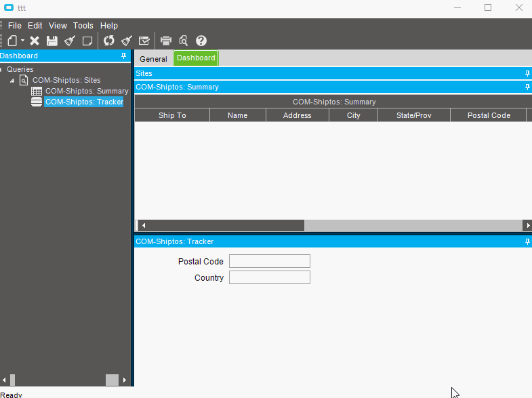Click the left Dashboard panel title
This screenshot has height=398, width=532.
[19, 56]
